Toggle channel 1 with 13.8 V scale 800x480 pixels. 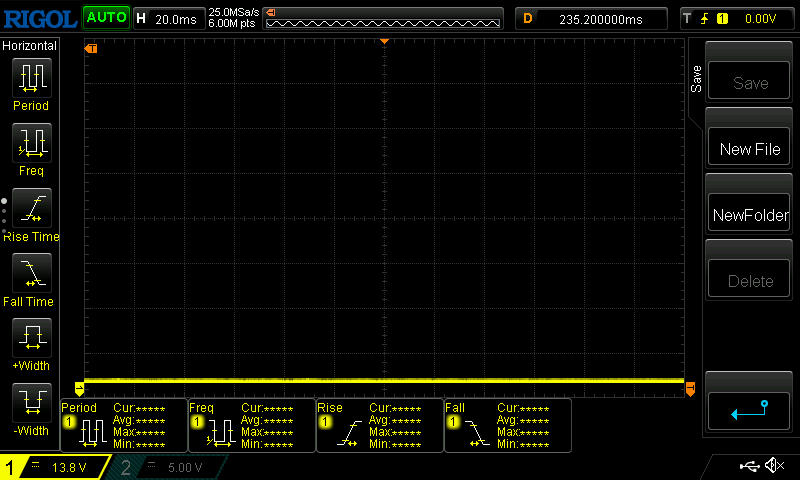coord(55,467)
